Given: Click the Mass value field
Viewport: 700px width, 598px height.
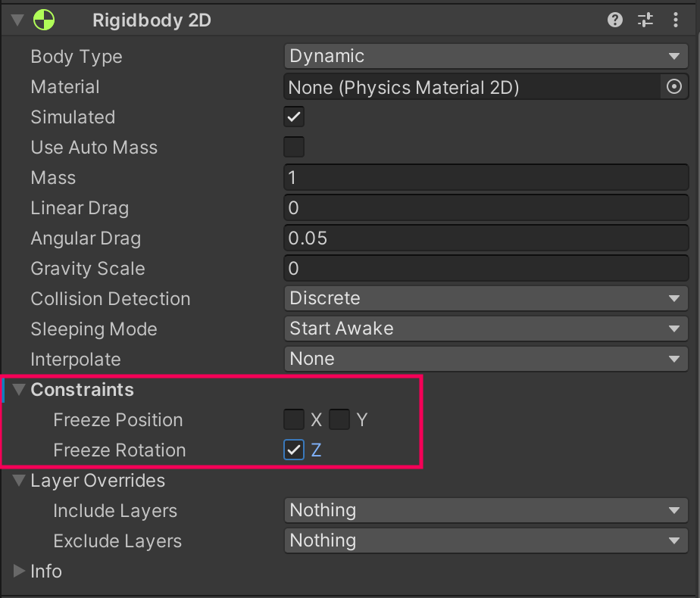Looking at the screenshot, I should click(x=486, y=178).
